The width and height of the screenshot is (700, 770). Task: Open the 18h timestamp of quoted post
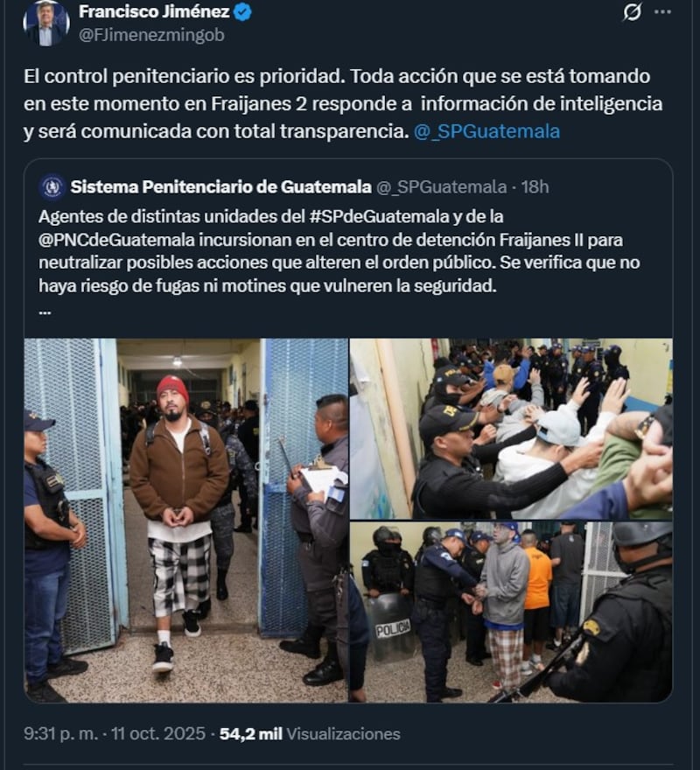535,186
